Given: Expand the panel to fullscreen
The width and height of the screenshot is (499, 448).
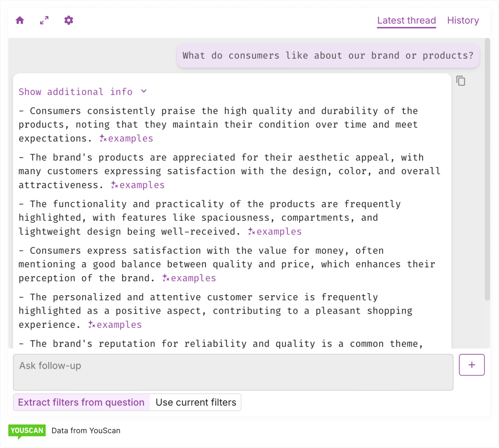Looking at the screenshot, I should click(x=44, y=20).
